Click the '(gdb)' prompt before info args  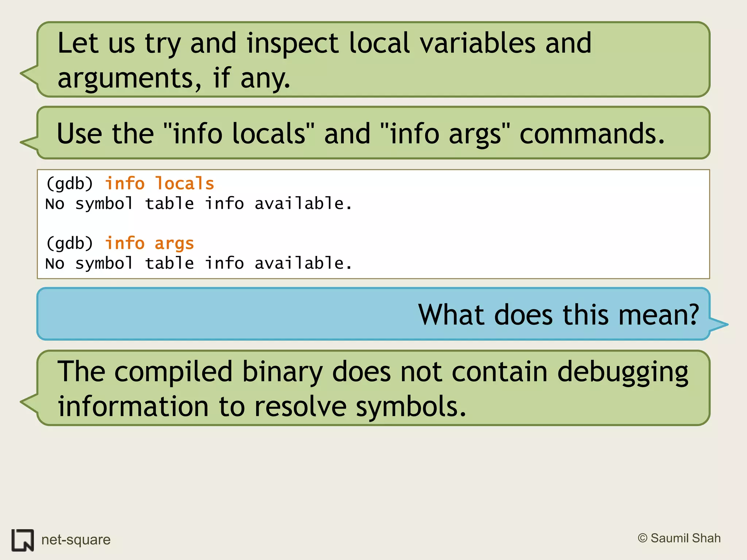[x=70, y=244]
